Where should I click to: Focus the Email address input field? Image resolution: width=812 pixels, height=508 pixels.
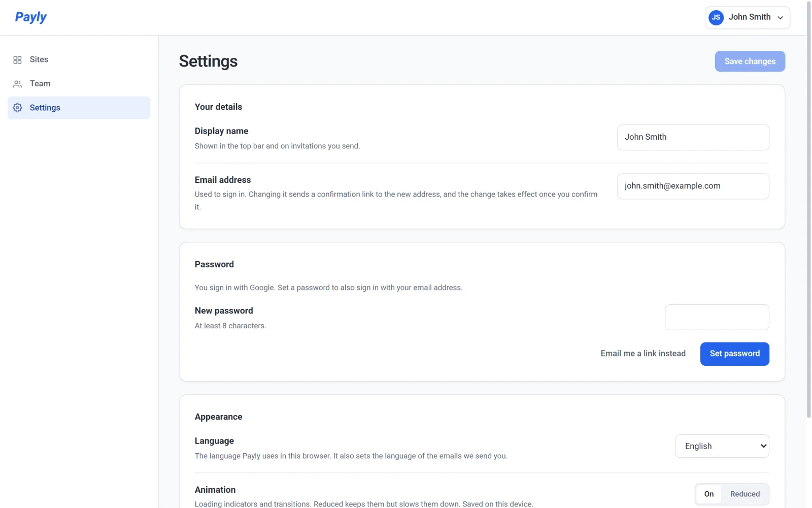(x=693, y=186)
